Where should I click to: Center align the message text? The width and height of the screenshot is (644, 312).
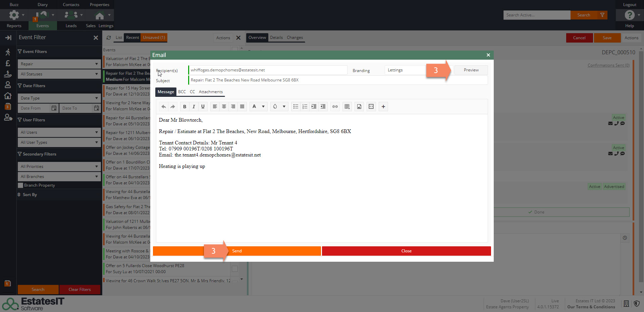(x=224, y=107)
